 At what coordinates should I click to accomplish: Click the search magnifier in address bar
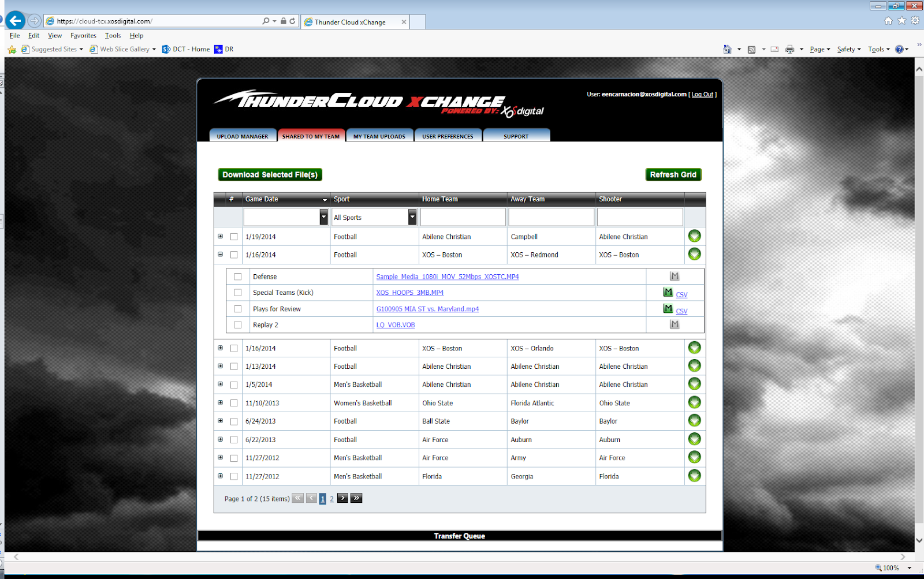[266, 21]
